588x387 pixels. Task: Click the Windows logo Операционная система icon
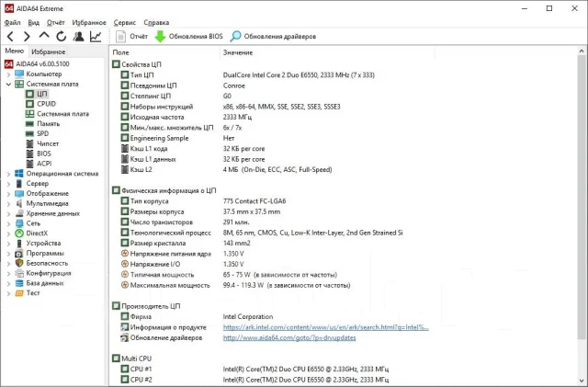coord(19,174)
